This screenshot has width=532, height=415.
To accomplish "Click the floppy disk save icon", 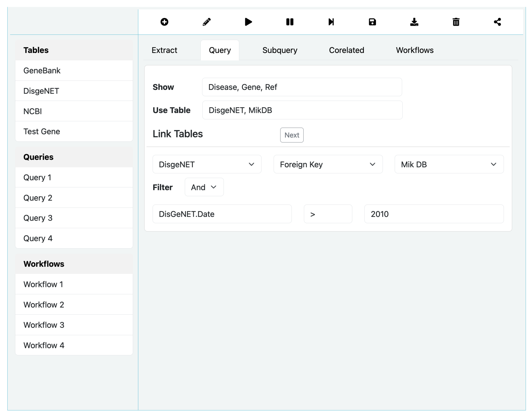I will pyautogui.click(x=372, y=22).
